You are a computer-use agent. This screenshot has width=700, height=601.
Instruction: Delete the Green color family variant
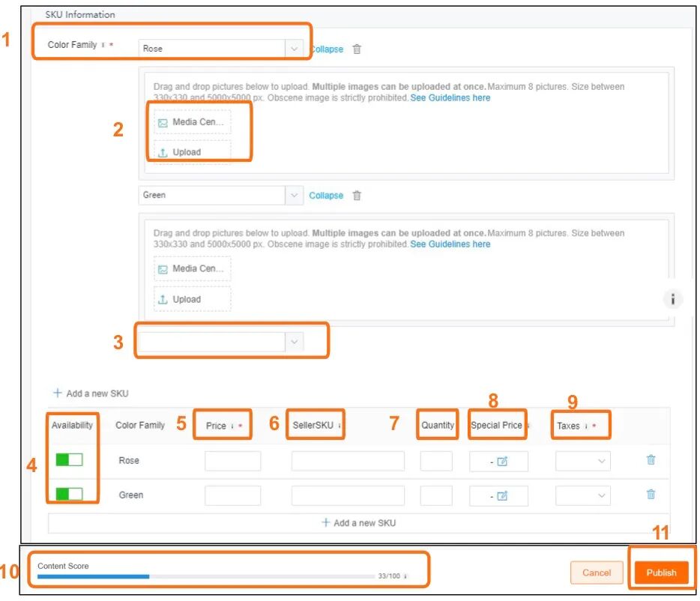click(x=356, y=196)
